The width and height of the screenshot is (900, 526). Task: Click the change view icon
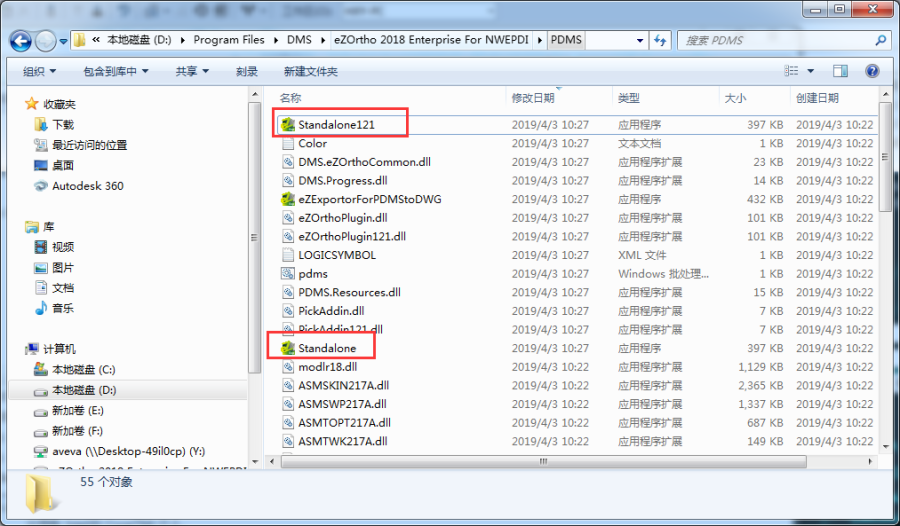coord(792,71)
